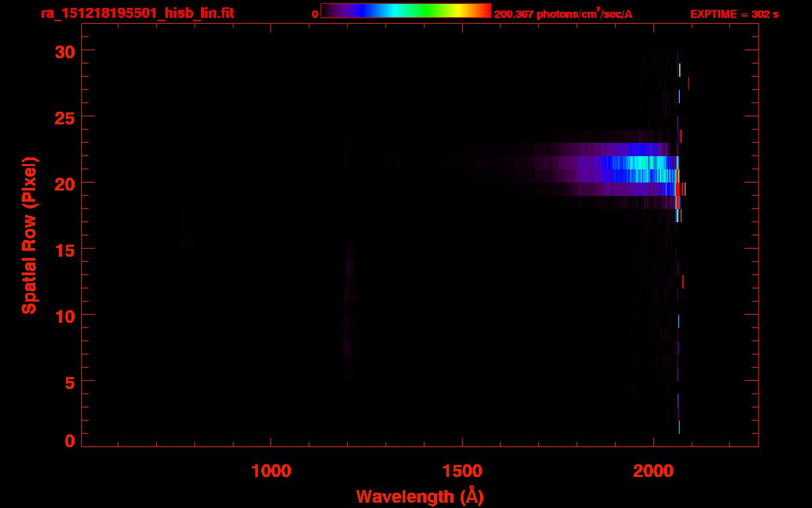The image size is (812, 508).
Task: Click the Wavelength (Å) axis title
Action: point(420,496)
